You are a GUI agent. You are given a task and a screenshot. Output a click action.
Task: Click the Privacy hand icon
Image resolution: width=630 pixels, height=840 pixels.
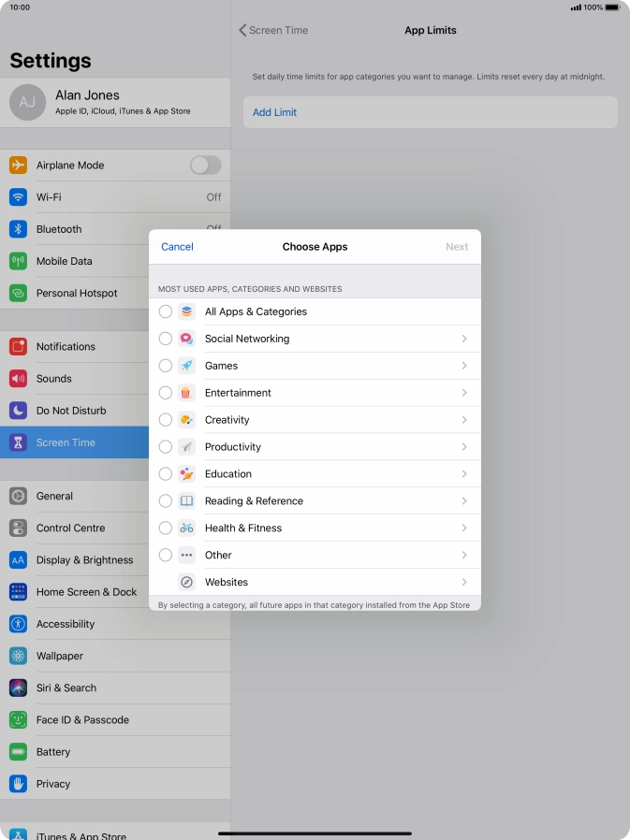tap(18, 784)
